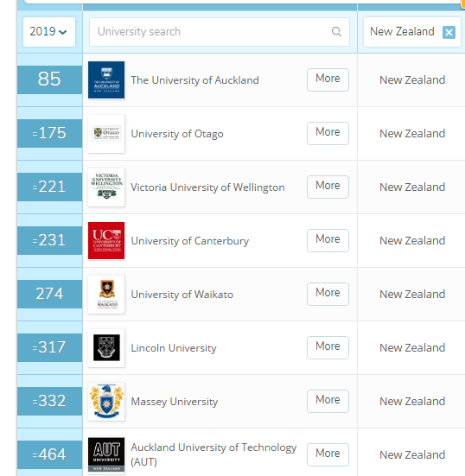Click the Massey University coat of arms
Image resolution: width=465 pixels, height=476 pixels.
pyautogui.click(x=106, y=402)
